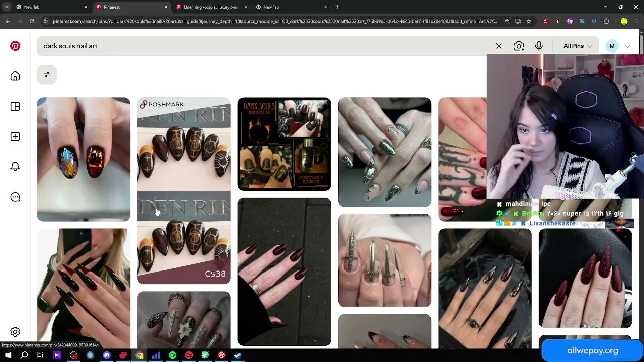Click the Poshmark source label
Screen dimensions: 644x362
point(162,104)
